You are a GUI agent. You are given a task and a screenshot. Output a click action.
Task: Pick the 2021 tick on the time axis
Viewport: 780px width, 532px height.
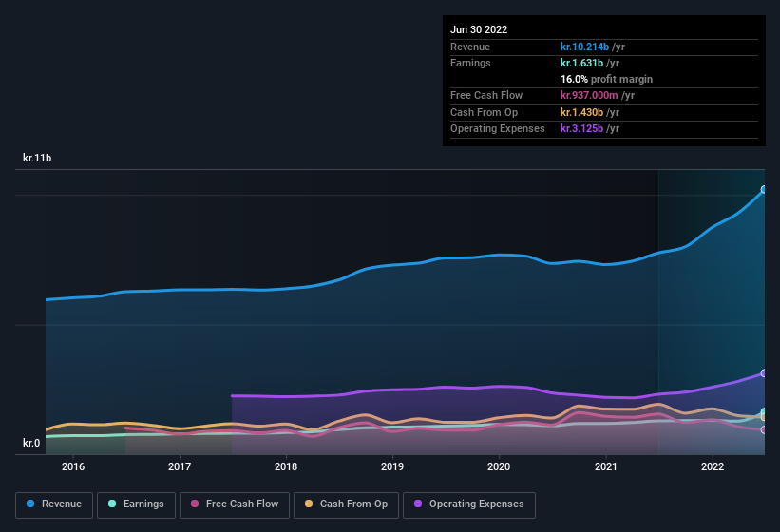click(606, 466)
